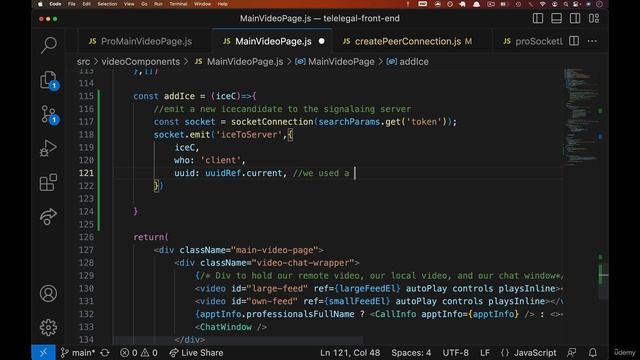The height and width of the screenshot is (360, 640).
Task: Toggle secondary side bar layout
Action: click(575, 18)
